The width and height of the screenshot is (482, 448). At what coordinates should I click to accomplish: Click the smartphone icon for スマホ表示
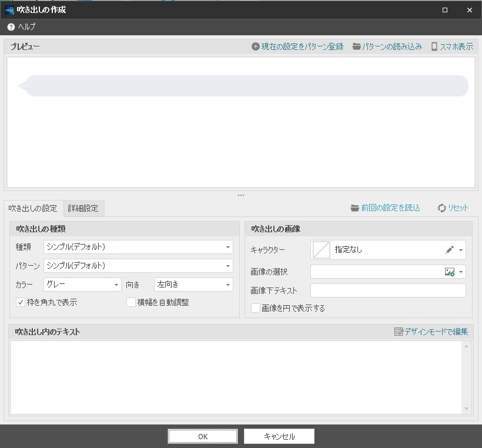434,46
